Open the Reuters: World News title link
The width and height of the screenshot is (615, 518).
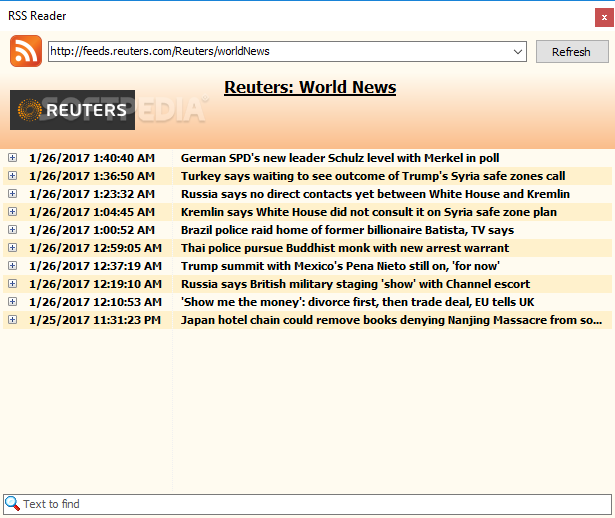(310, 87)
